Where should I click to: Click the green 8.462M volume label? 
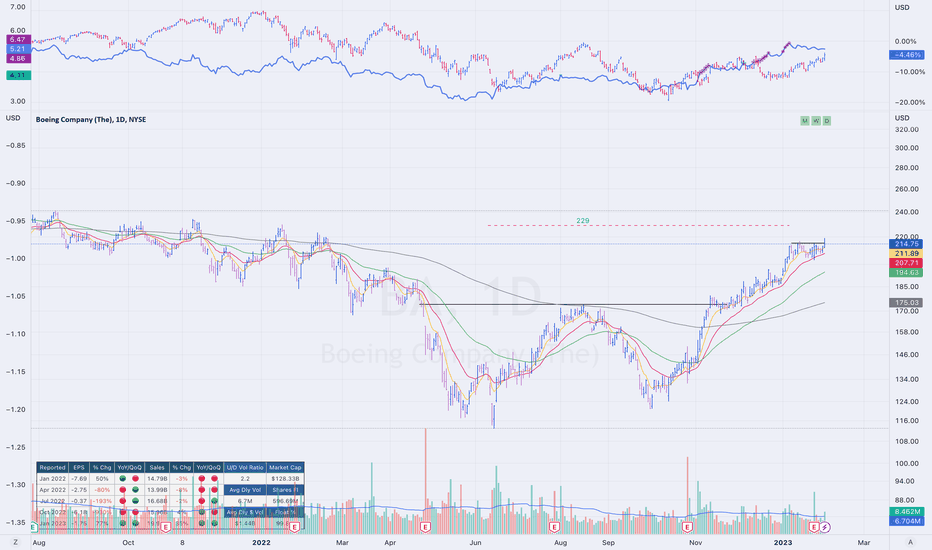(906, 511)
